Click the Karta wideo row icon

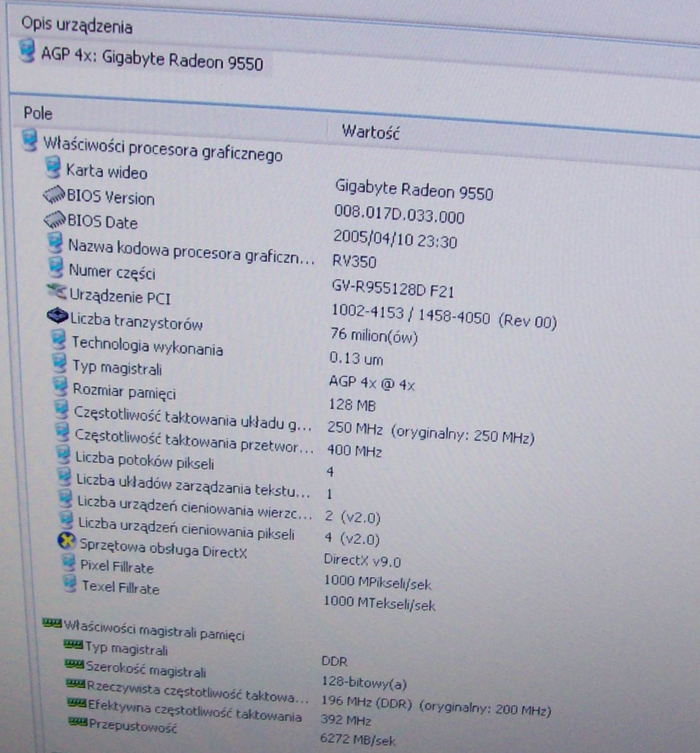coord(53,168)
